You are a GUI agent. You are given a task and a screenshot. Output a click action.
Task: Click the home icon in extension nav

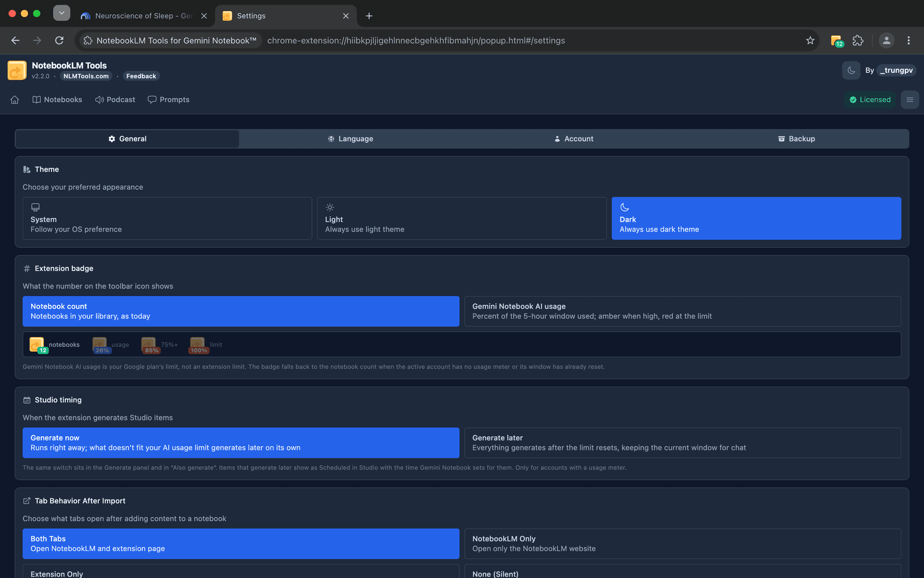tap(15, 100)
